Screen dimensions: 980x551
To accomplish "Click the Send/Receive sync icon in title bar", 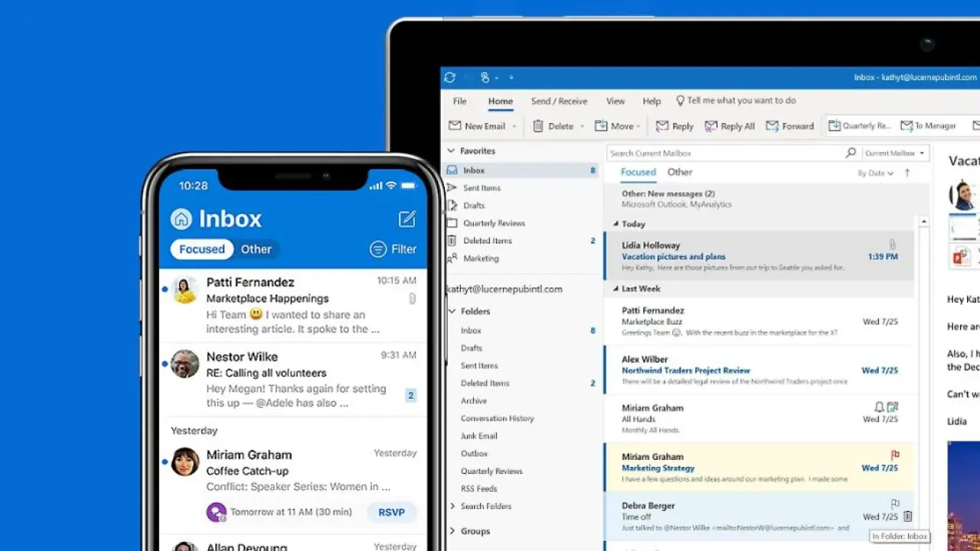I will click(450, 77).
